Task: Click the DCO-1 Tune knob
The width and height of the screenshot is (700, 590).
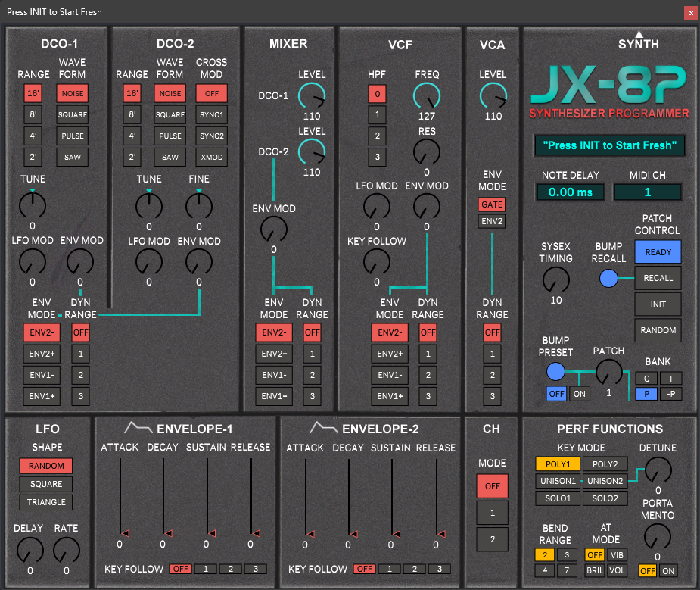Action: (33, 206)
